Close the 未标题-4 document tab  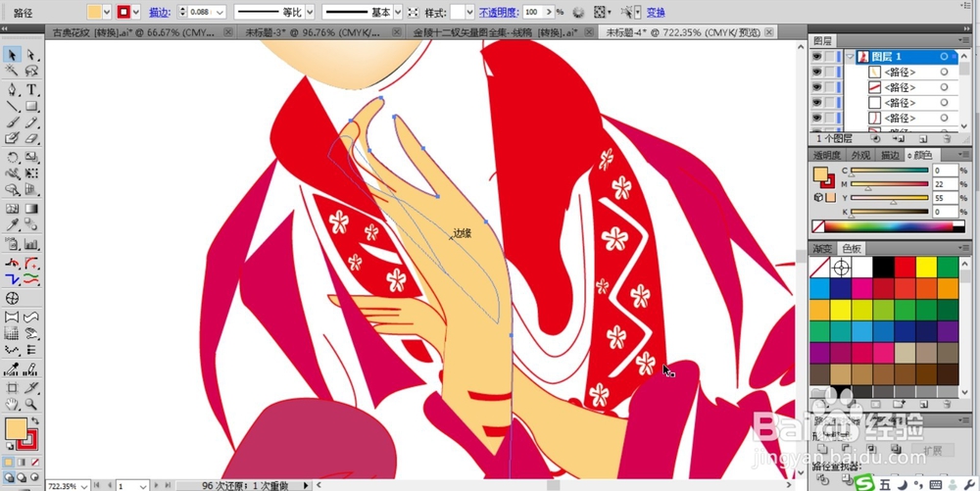click(768, 32)
